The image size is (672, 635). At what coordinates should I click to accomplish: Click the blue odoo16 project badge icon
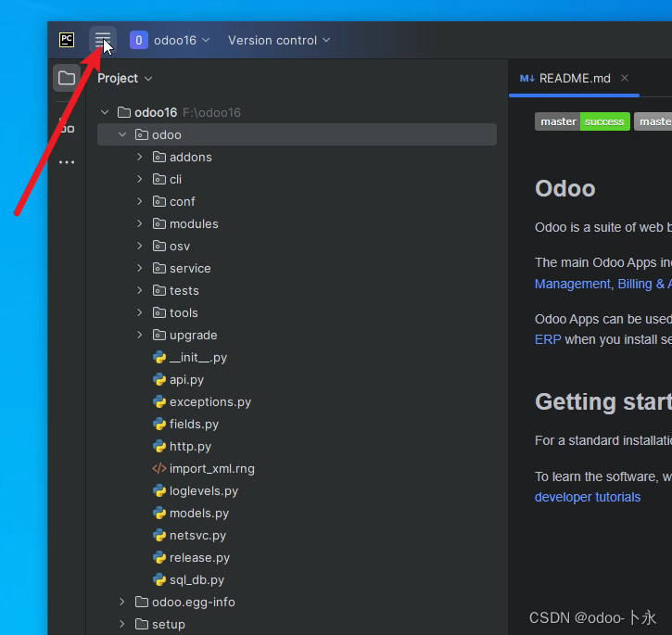(139, 40)
